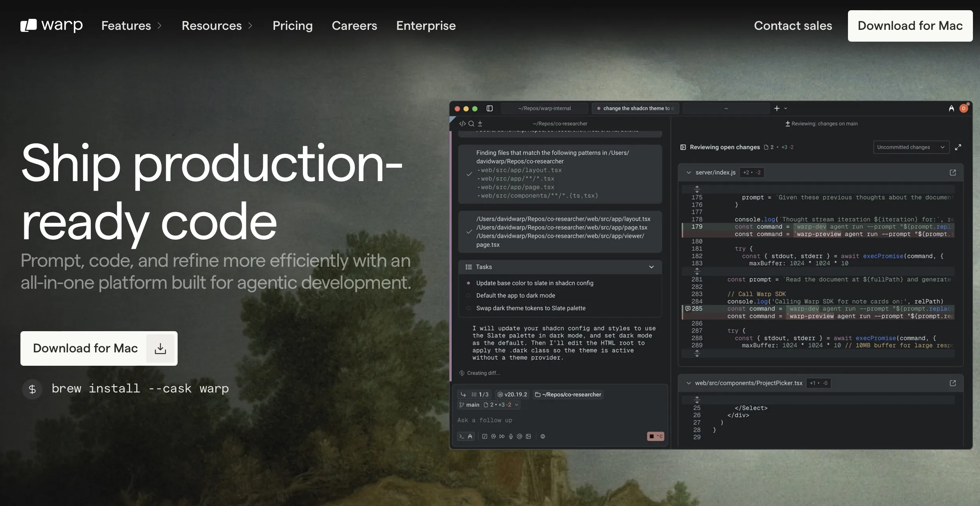
Task: Open the orange 'D' user avatar
Action: click(x=963, y=108)
